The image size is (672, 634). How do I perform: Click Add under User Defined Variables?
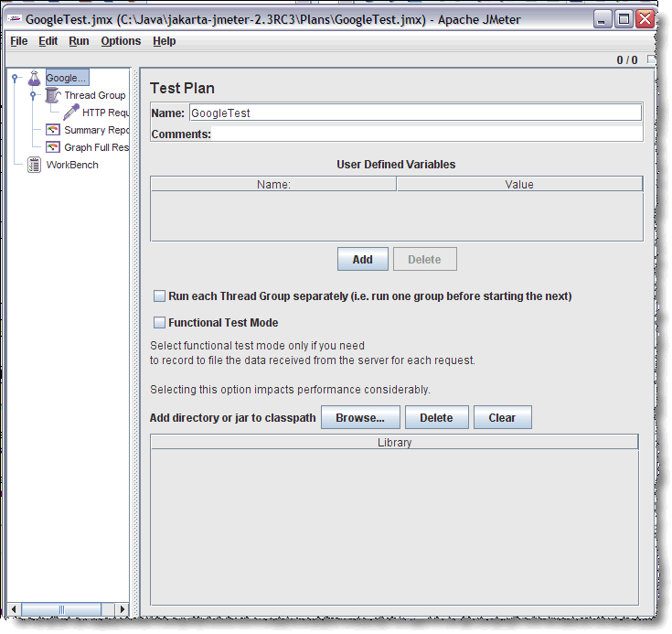point(362,260)
